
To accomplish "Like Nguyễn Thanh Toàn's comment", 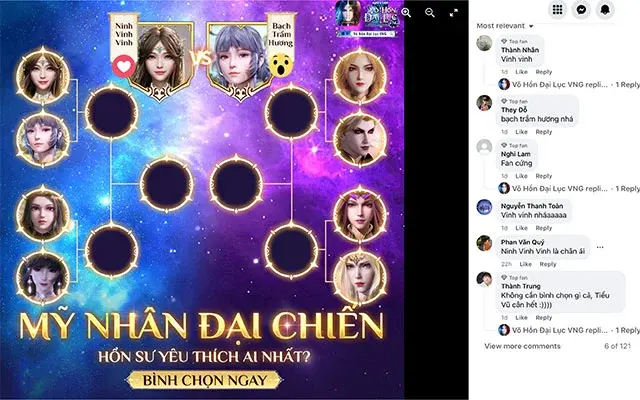I will point(521,228).
